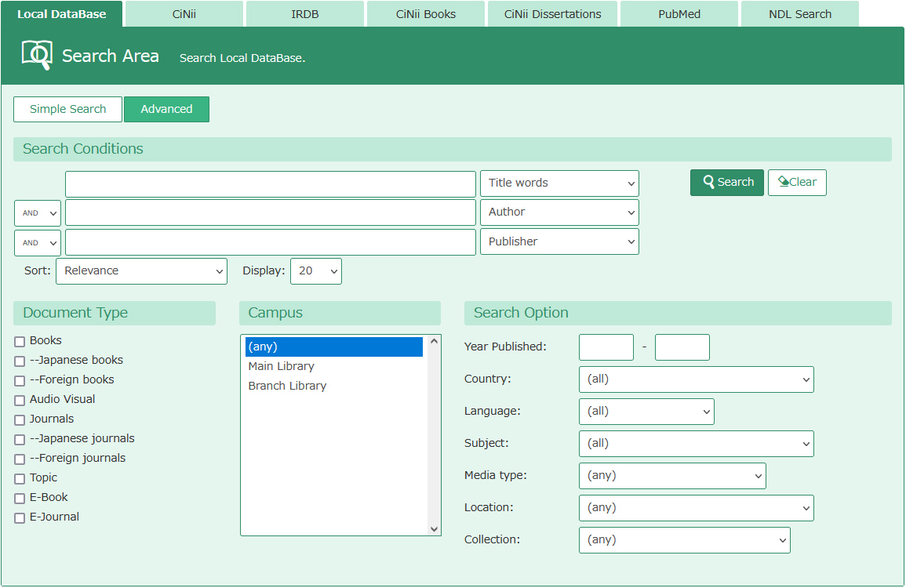Switch to Simple Search mode

point(67,109)
